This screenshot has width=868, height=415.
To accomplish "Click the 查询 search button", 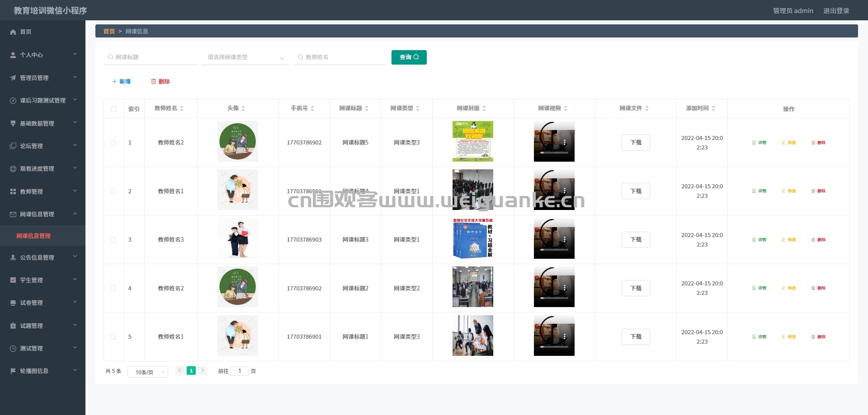I will click(409, 57).
